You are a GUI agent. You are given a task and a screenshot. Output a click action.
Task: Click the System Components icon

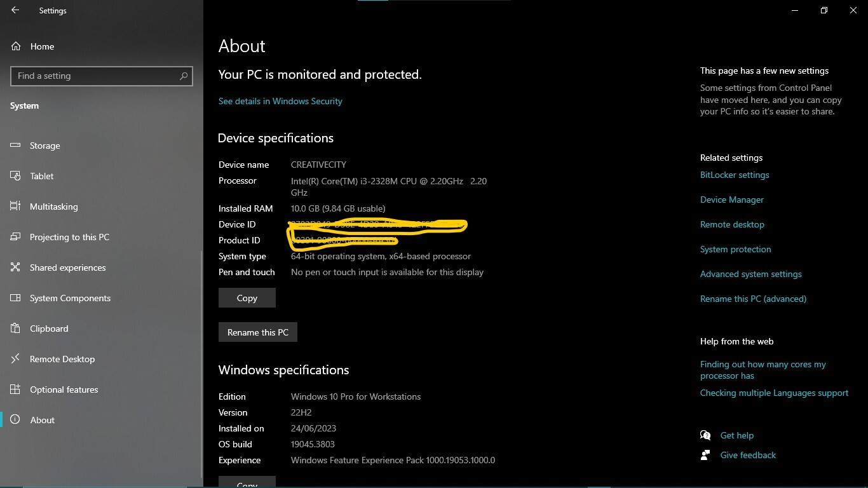[x=16, y=298]
